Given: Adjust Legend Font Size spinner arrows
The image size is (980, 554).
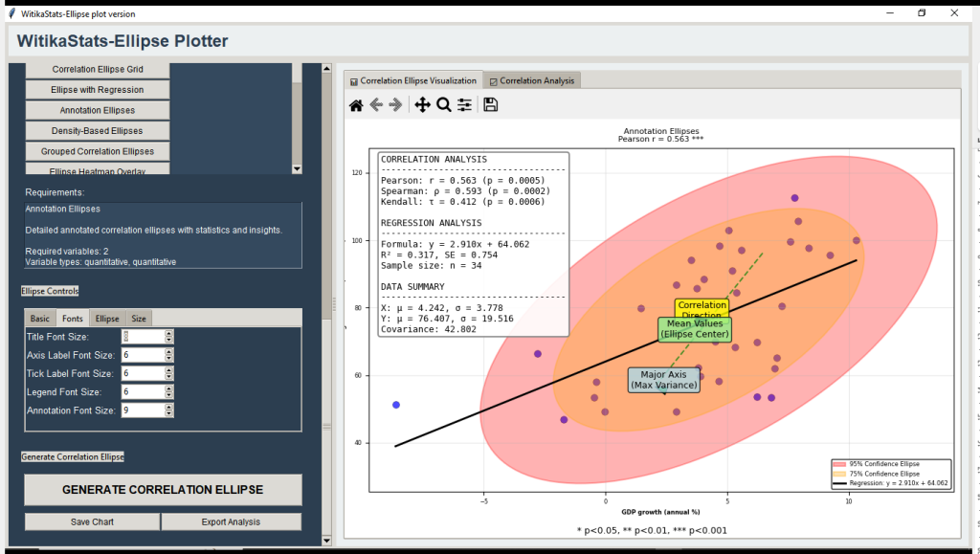Looking at the screenshot, I should pos(168,392).
